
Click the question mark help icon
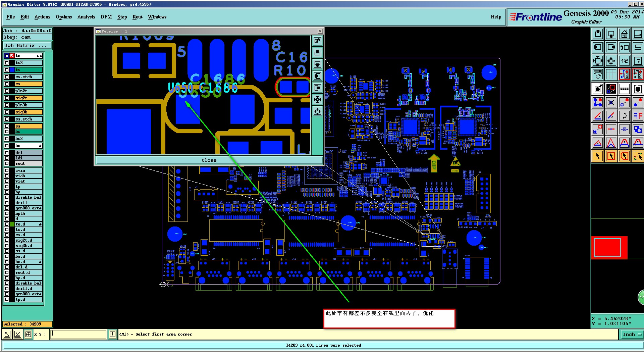pyautogui.click(x=638, y=61)
